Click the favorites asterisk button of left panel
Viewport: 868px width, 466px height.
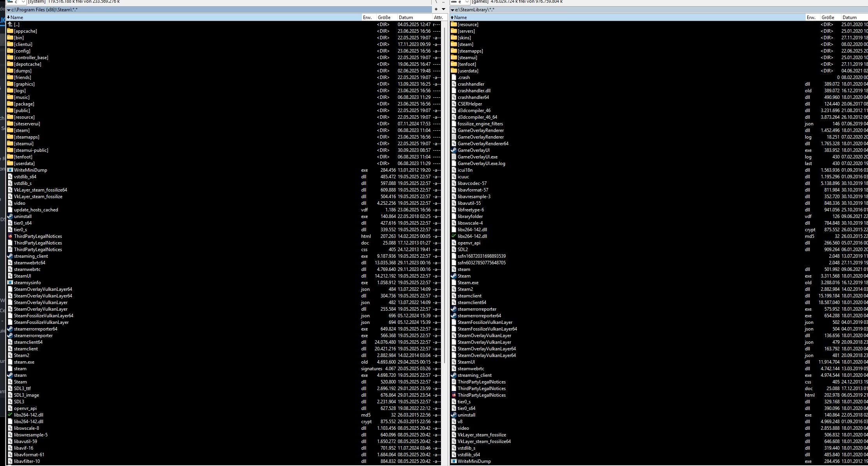(436, 9)
